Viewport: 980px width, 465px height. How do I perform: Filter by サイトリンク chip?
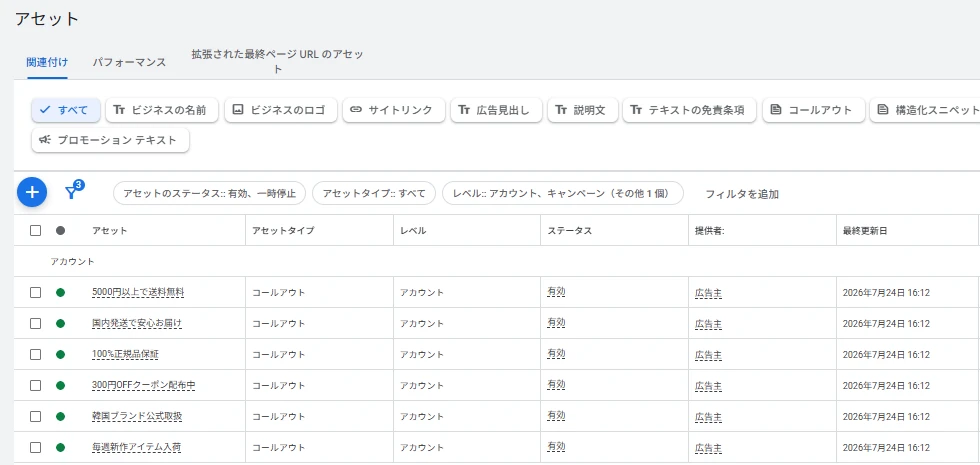(x=394, y=110)
